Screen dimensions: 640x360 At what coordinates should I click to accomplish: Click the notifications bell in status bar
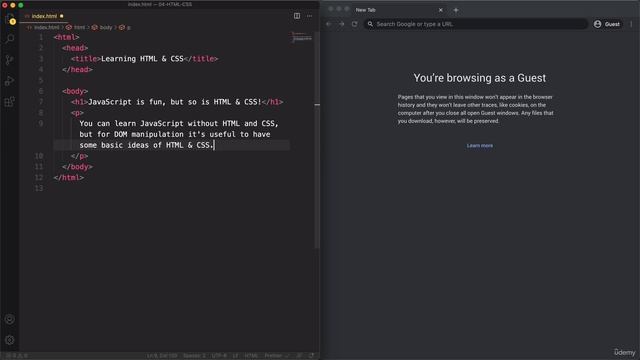[x=311, y=356]
